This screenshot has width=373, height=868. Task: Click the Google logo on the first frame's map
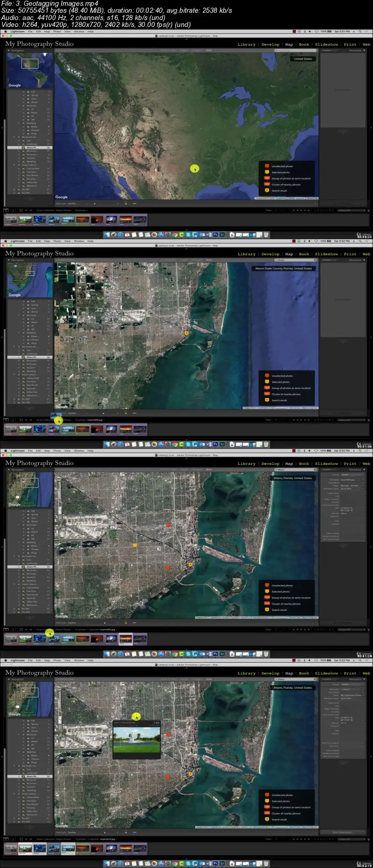[62, 197]
